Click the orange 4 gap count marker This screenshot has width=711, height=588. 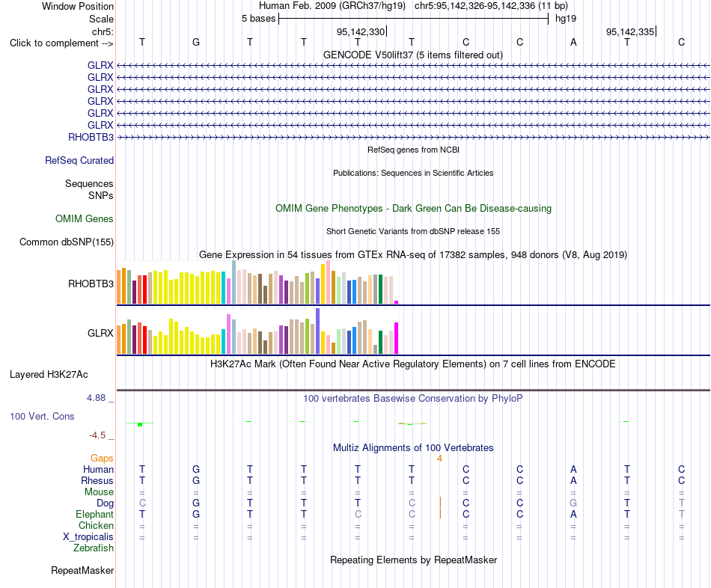click(439, 459)
